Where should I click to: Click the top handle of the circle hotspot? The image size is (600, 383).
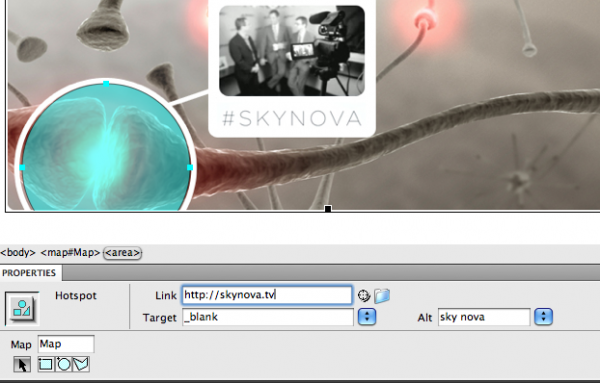pyautogui.click(x=106, y=84)
